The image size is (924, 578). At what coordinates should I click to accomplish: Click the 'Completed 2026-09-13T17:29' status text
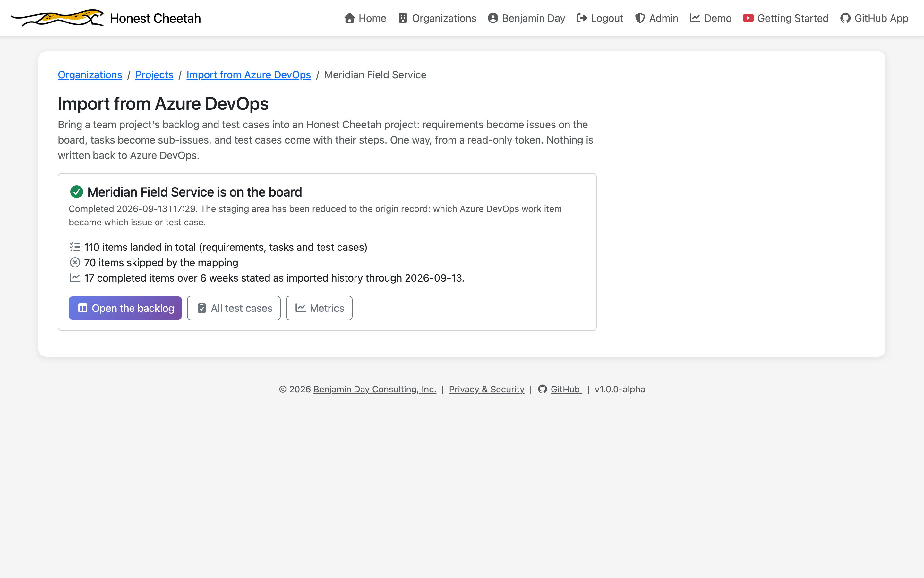pyautogui.click(x=133, y=209)
